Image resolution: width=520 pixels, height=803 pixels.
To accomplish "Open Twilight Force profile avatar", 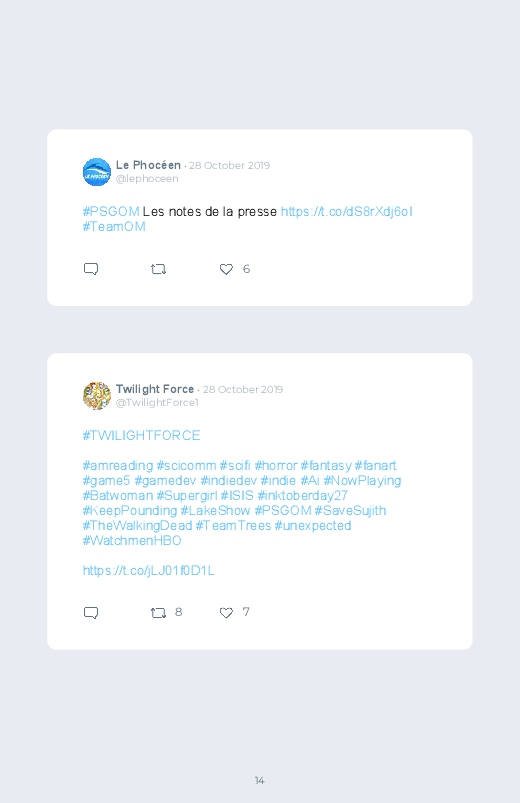I will 97,396.
